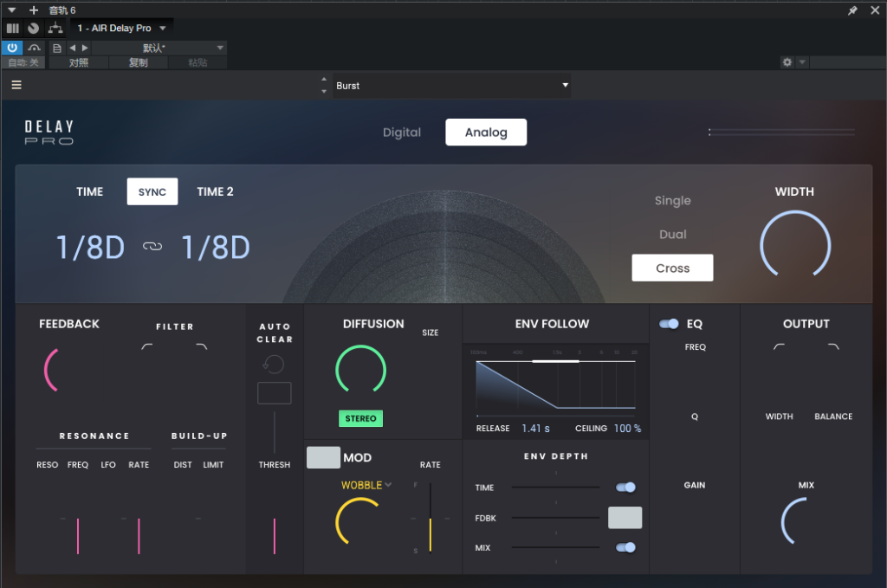This screenshot has width=887, height=588.
Task: Pin the plugin window with pushpin icon
Action: pos(852,10)
